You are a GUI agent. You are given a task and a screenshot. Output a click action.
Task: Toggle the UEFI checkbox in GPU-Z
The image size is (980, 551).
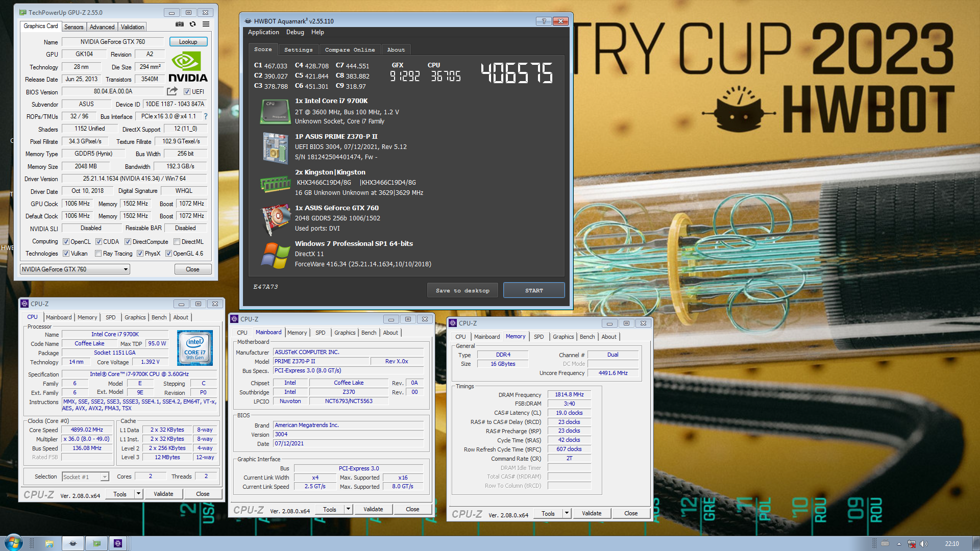[x=187, y=92]
